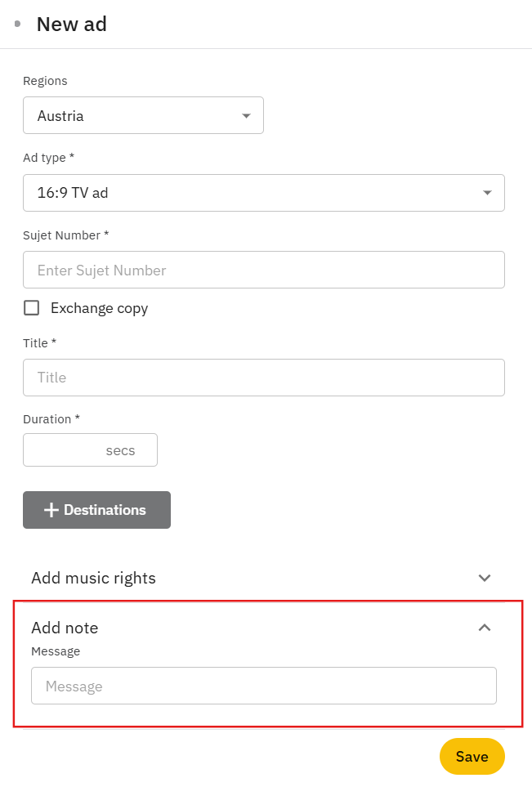
Task: Click the New ad heading
Action: 72,24
